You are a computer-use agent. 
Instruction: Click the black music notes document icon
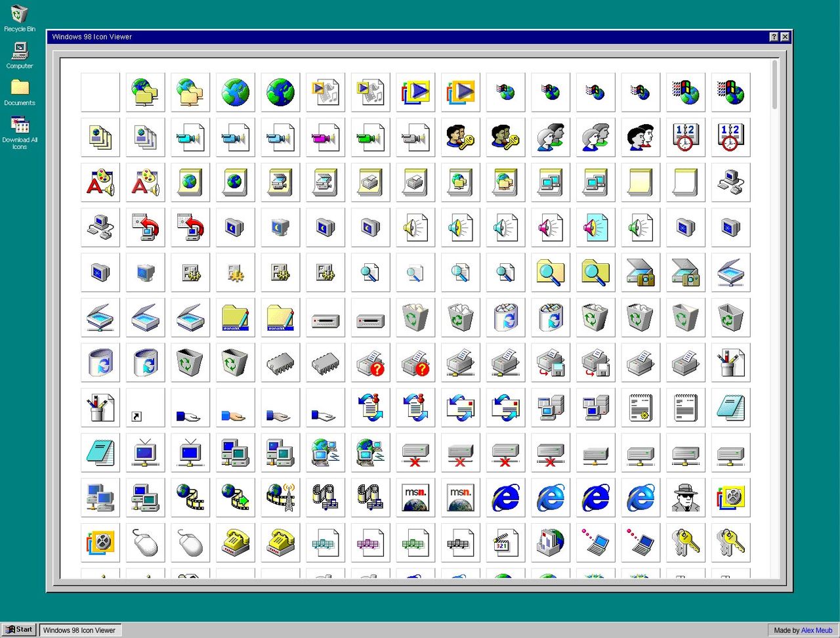point(460,543)
